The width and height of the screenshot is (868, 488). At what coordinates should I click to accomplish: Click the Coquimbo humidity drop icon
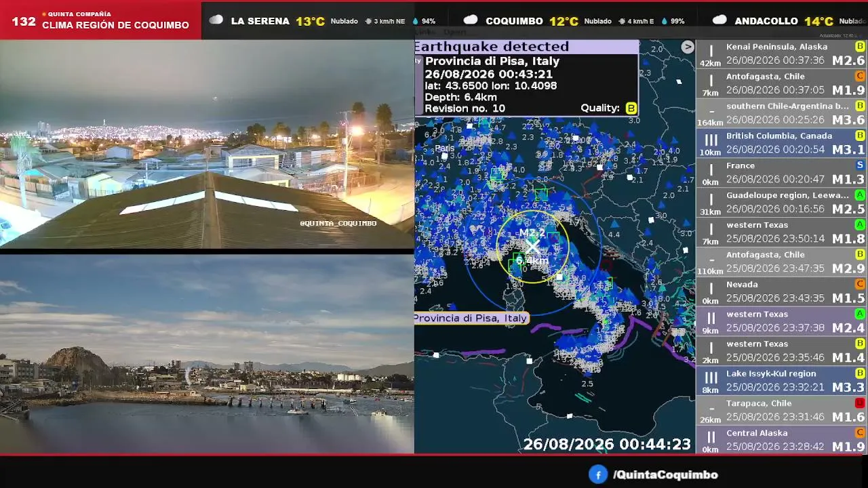pos(664,21)
